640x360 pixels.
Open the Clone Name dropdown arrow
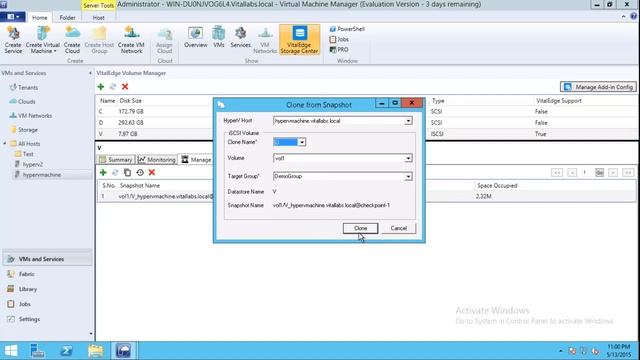(302, 142)
